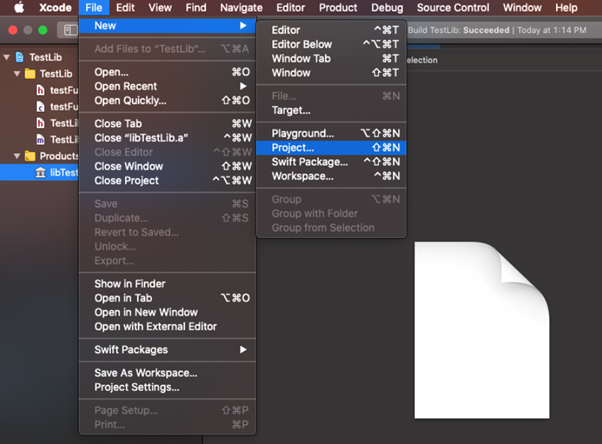Image resolution: width=602 pixels, height=444 pixels.
Task: Collapse the TestLib group folder triangle
Action: 17,73
